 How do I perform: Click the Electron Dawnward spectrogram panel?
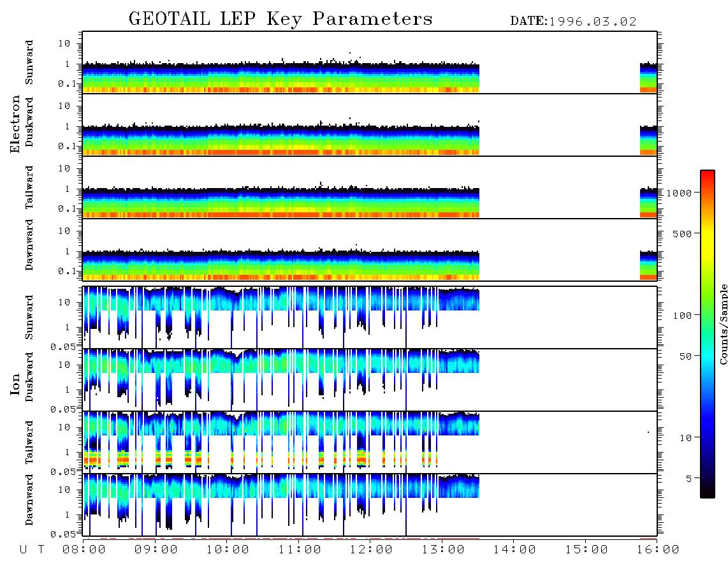click(370, 249)
